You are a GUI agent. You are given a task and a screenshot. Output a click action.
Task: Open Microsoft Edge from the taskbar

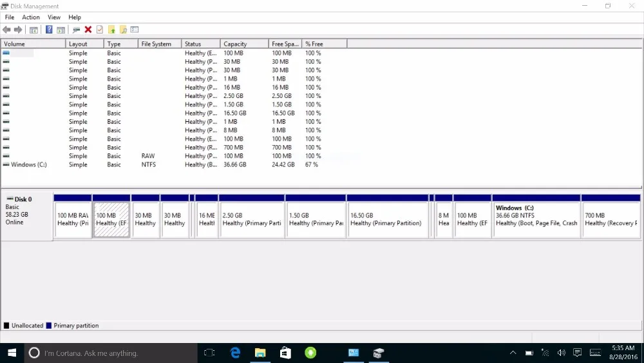[x=235, y=353]
